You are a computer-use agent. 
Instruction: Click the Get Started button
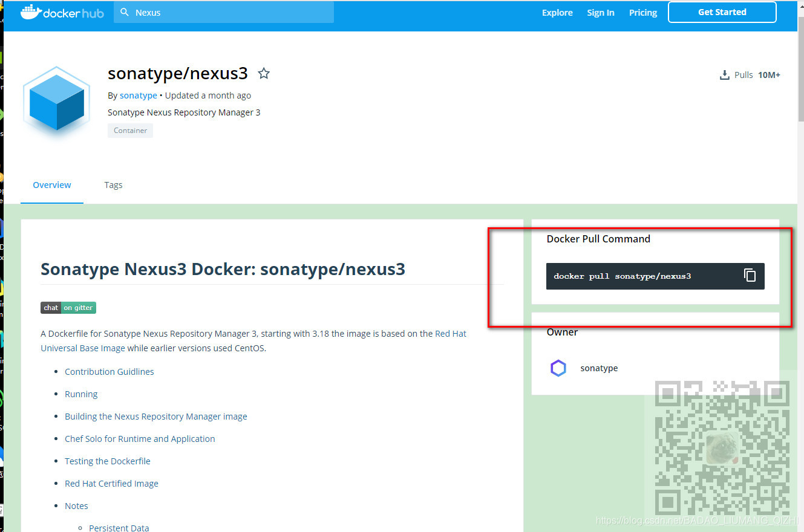point(722,12)
